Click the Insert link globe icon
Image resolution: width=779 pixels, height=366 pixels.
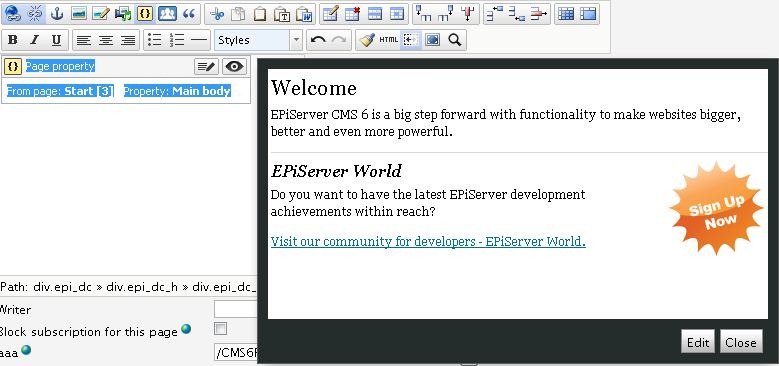click(x=12, y=14)
